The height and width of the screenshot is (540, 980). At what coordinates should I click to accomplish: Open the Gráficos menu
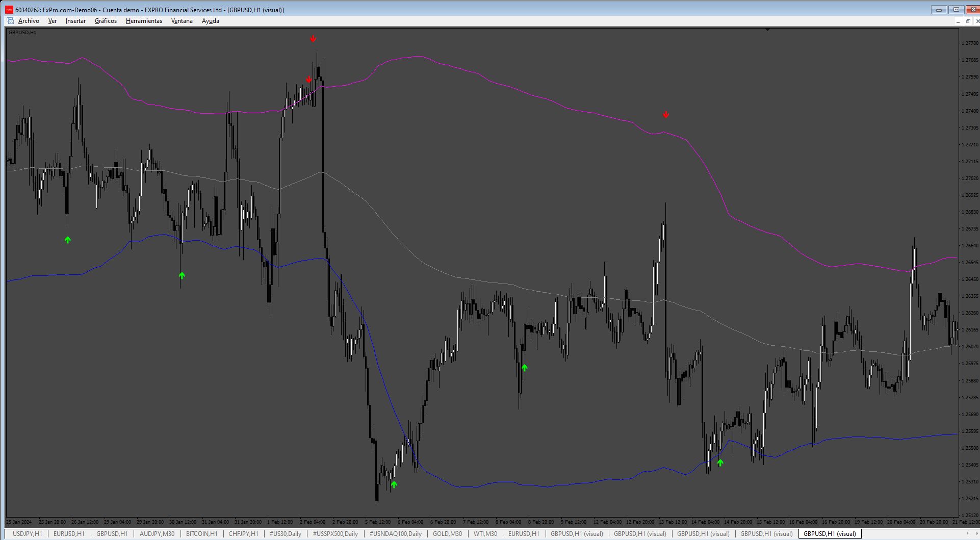tap(106, 21)
